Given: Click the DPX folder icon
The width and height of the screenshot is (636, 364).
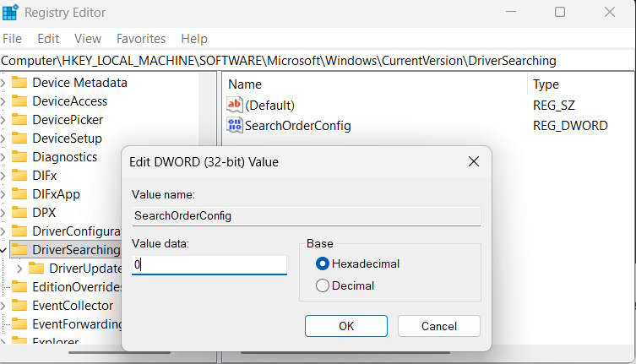Looking at the screenshot, I should (x=19, y=213).
